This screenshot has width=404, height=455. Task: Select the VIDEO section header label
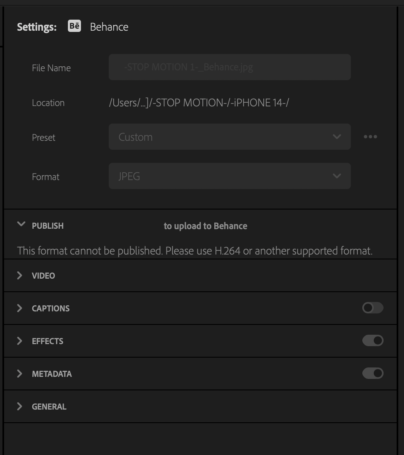click(x=43, y=276)
